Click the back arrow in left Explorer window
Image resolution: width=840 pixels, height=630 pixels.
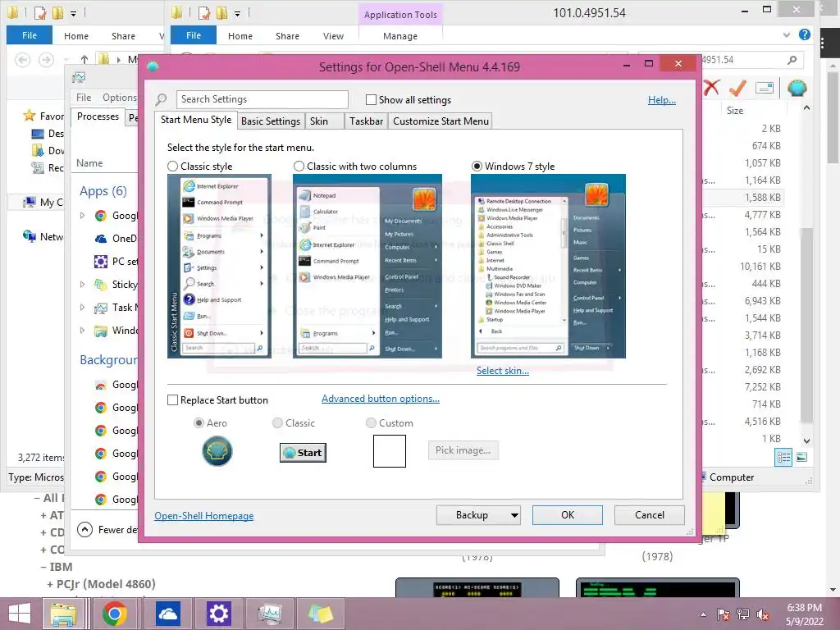pyautogui.click(x=22, y=59)
